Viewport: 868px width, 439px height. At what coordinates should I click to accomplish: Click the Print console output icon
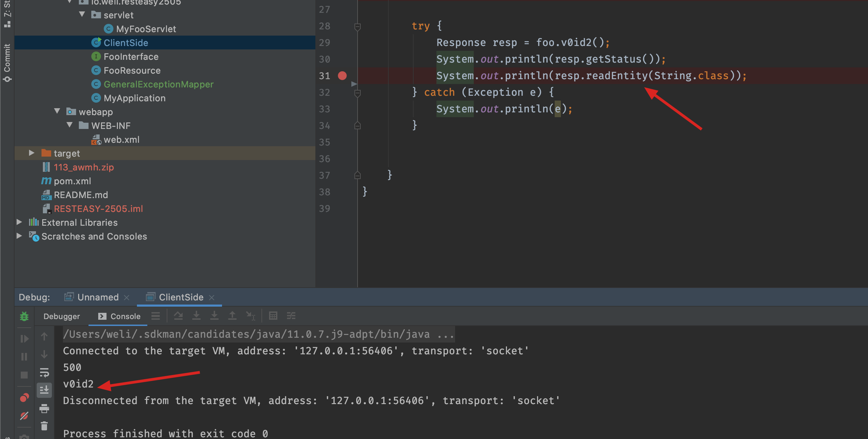point(44,409)
